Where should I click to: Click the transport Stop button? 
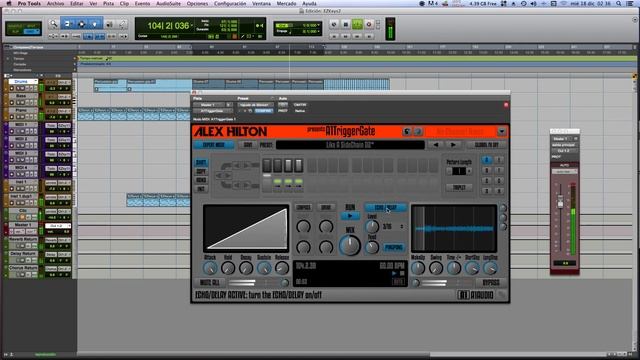[345, 24]
